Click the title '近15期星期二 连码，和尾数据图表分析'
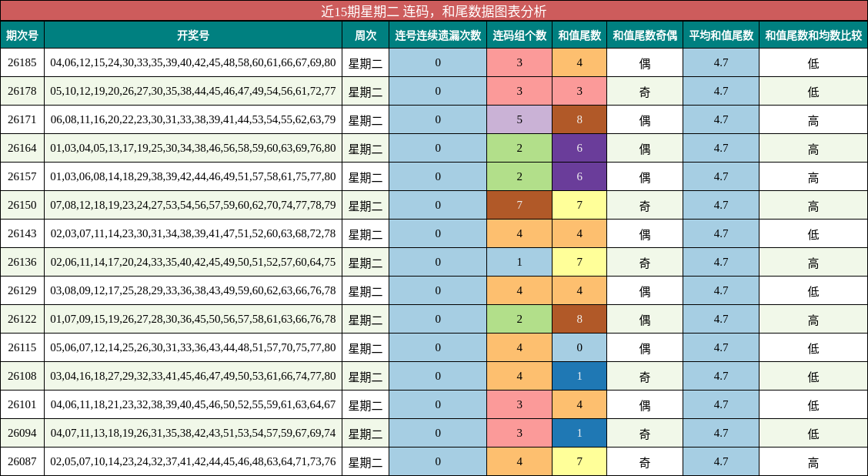Screen dimensions: 868x476 coord(434,11)
